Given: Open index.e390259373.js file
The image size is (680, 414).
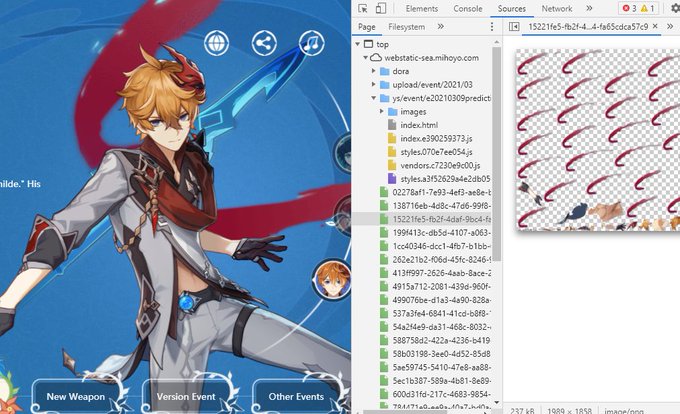Looking at the screenshot, I should point(436,139).
